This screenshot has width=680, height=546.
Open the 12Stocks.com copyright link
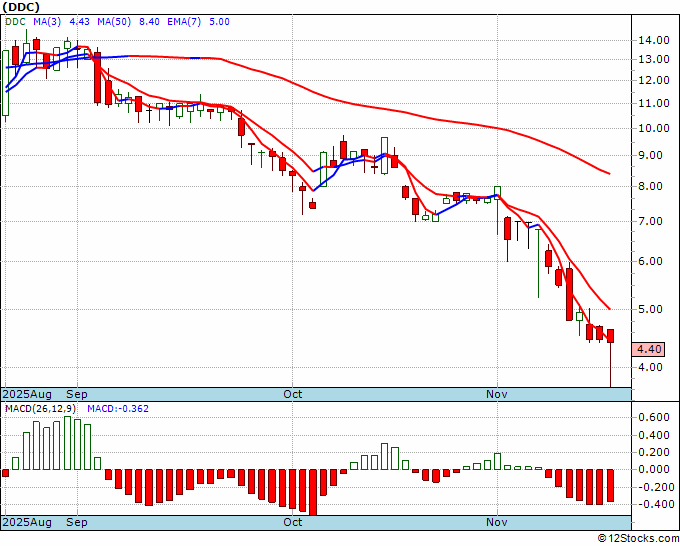[638, 539]
